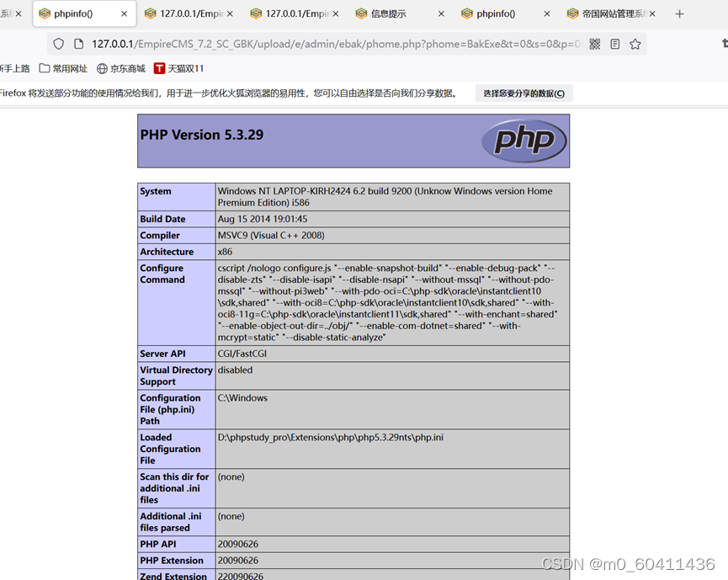This screenshot has height=580, width=728.
Task: Switch to second 127.0.0.1/Empir tab
Action: point(295,14)
